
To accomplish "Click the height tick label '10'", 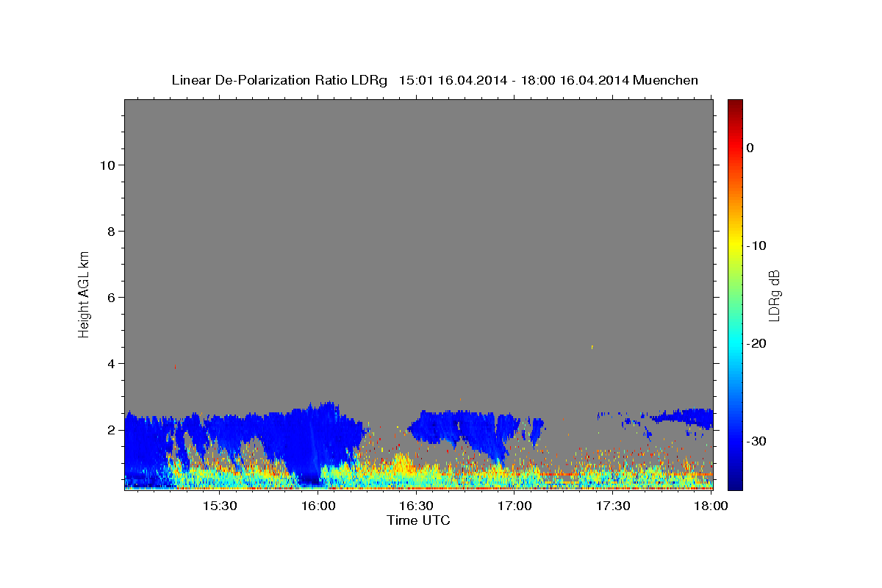I will [x=110, y=165].
